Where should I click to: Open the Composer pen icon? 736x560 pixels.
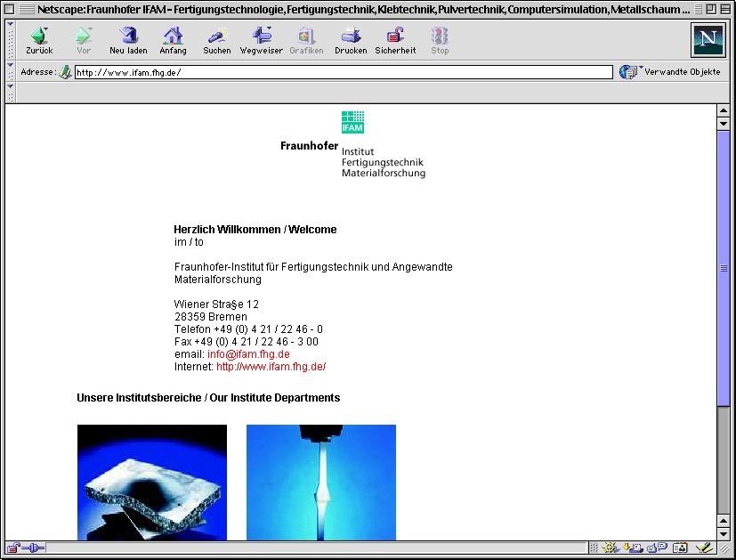[705, 548]
